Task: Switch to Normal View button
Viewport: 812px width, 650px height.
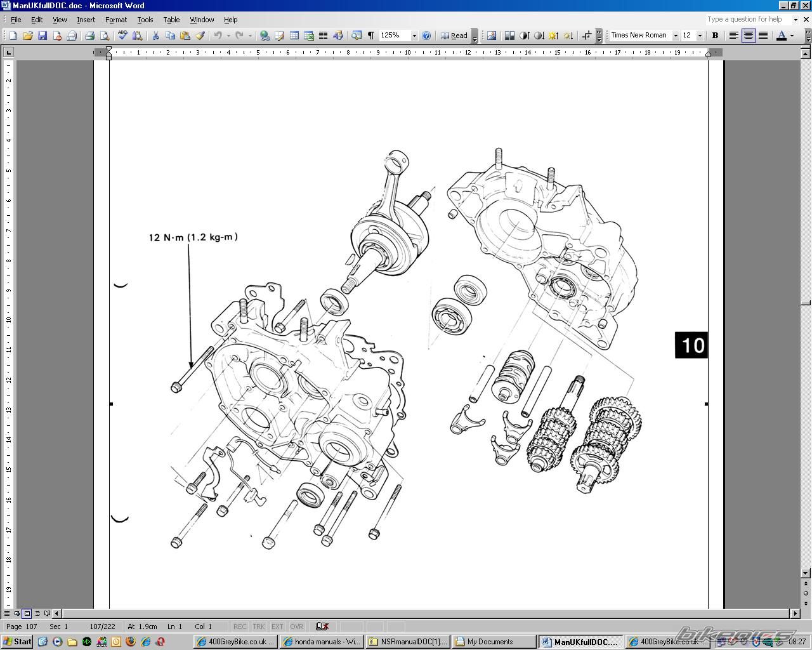Action: click(x=6, y=614)
